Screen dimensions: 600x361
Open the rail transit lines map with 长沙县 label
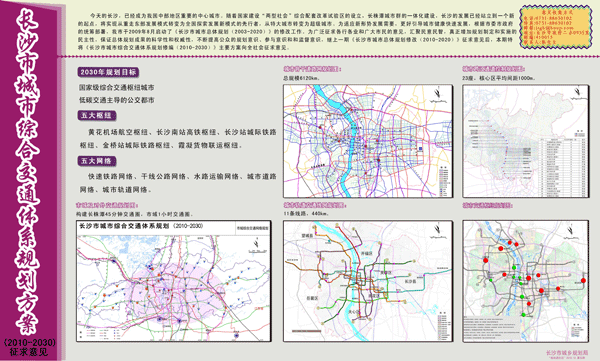point(368,281)
